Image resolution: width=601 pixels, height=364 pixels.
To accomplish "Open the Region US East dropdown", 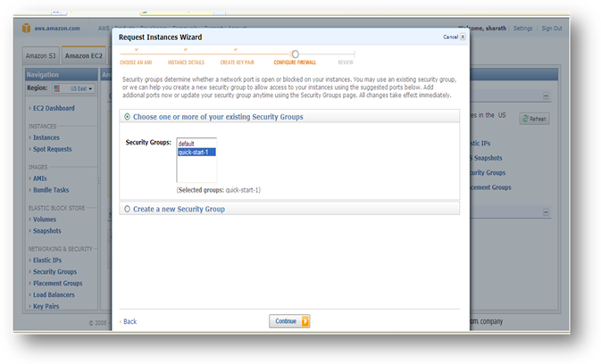I will (x=73, y=88).
